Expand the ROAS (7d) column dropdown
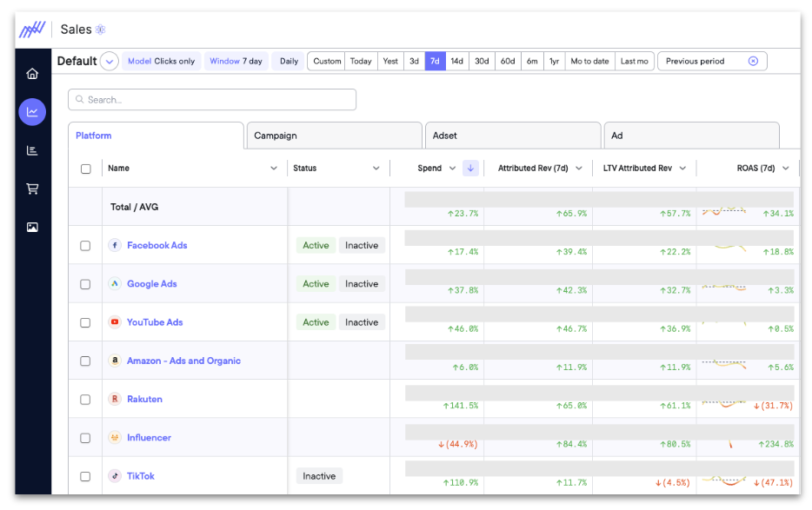Screen dimensions: 812x510 (785, 169)
